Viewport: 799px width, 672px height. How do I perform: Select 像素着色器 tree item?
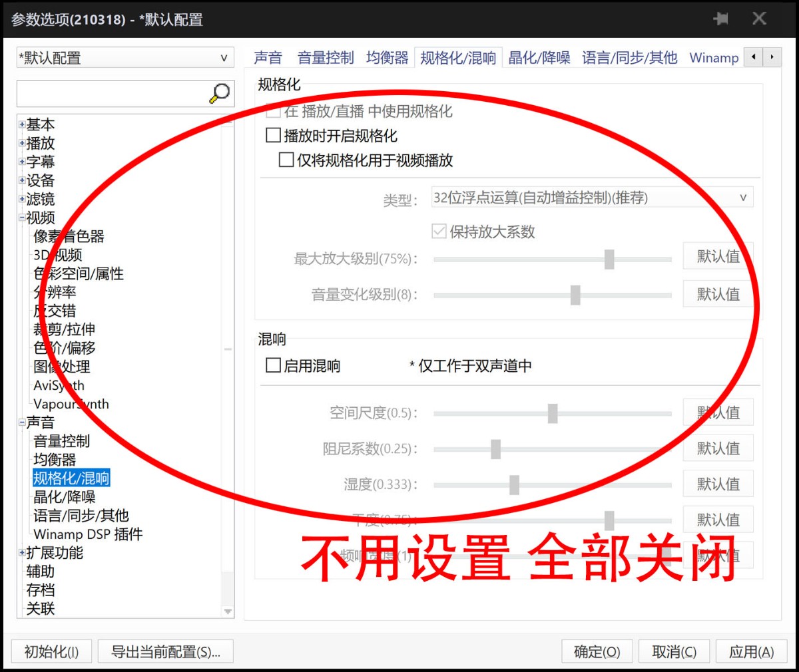[x=69, y=236]
